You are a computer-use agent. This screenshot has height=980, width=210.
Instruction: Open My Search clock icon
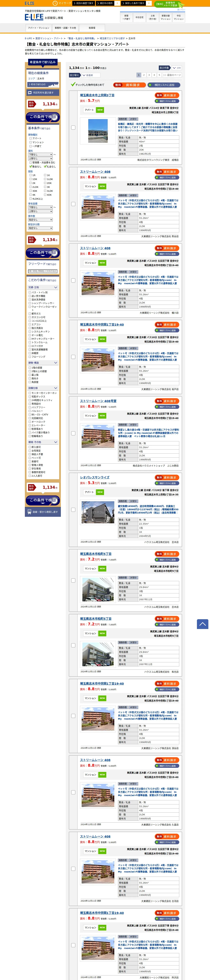coord(55,3)
